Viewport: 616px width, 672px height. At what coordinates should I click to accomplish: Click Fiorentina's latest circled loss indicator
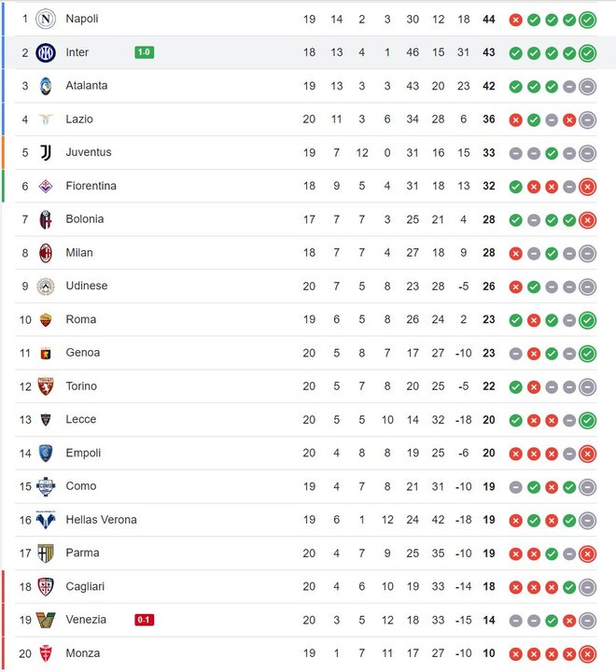587,187
